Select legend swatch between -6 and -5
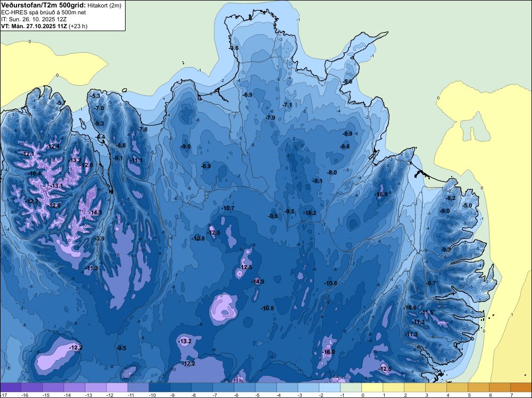532x398 pixels. (x=245, y=387)
